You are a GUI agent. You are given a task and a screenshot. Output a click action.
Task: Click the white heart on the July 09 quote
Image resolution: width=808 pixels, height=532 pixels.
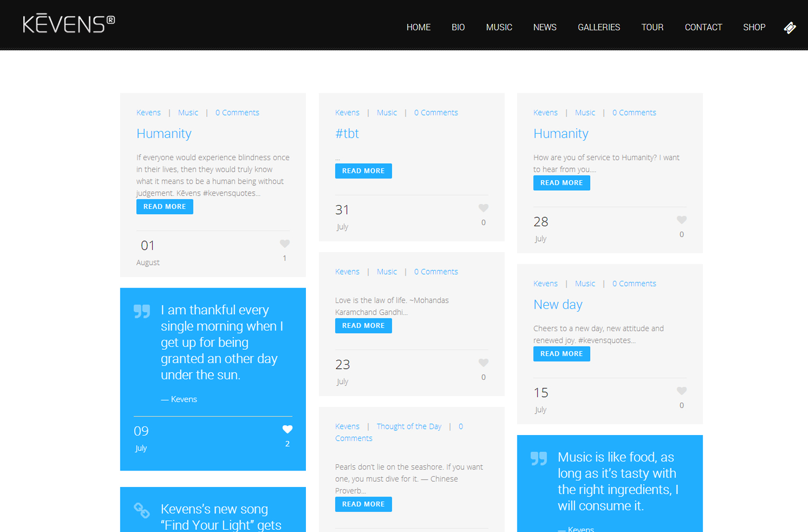point(287,429)
